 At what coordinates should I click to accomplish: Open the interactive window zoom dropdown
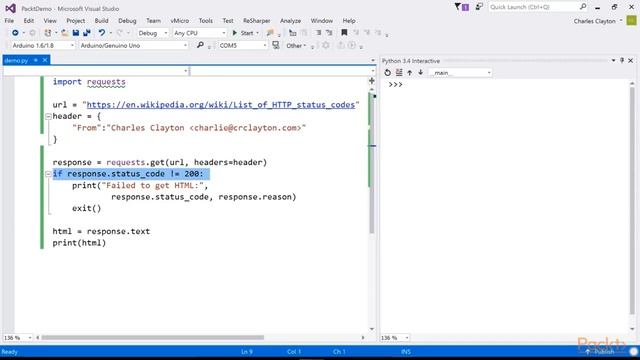395,338
